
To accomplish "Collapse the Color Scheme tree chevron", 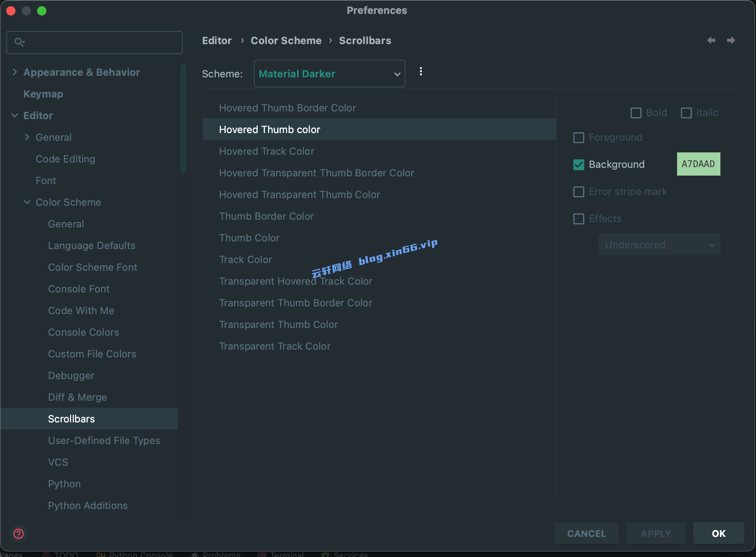I will (27, 202).
